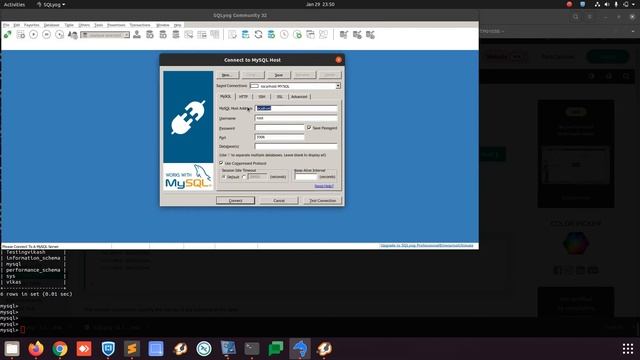This screenshot has width=640, height=360.
Task: Click the Color Picker hexagon in the browser
Action: tap(576, 244)
